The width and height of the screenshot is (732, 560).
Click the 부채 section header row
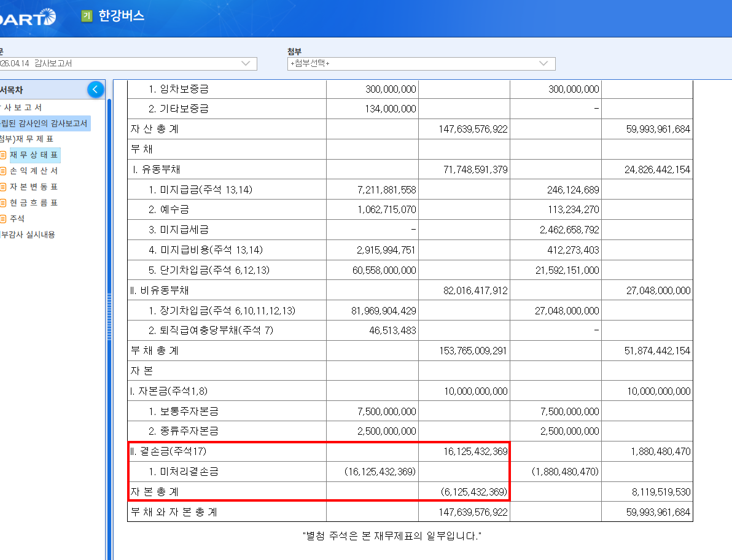coord(410,149)
